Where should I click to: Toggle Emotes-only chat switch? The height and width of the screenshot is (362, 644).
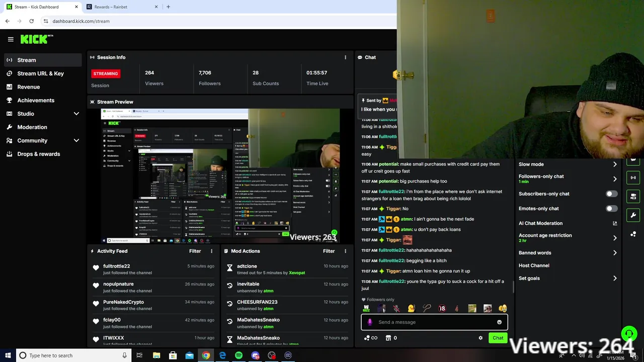pyautogui.click(x=611, y=208)
